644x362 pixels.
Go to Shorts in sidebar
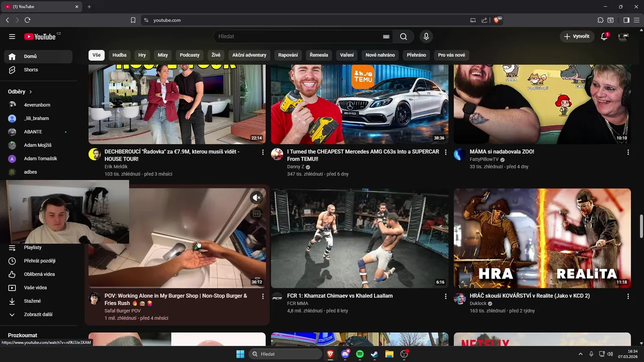(x=39, y=70)
